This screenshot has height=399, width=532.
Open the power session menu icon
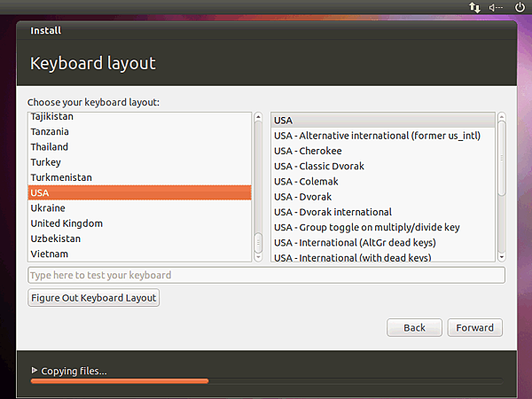[520, 7]
